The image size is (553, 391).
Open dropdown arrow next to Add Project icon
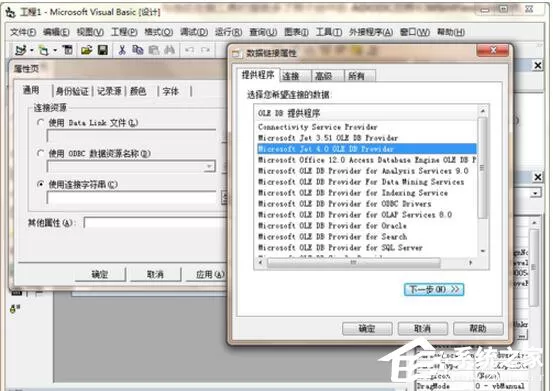click(31, 50)
